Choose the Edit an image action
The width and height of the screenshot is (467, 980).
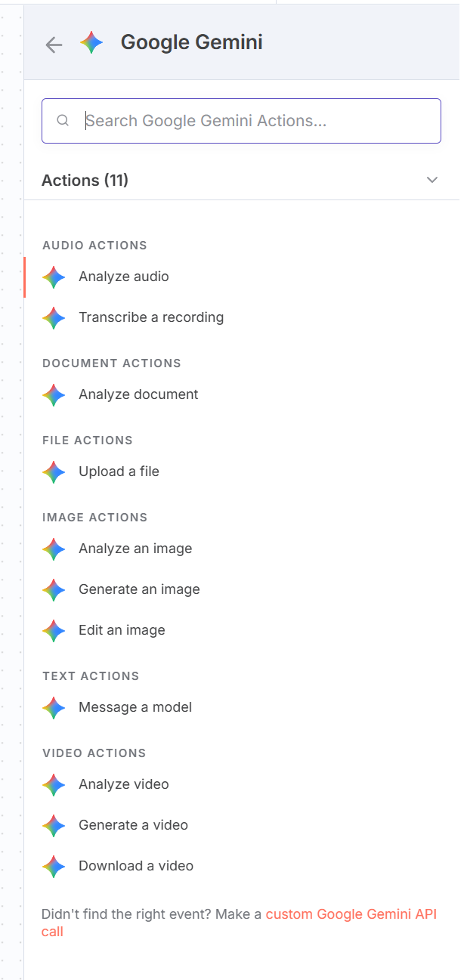click(122, 630)
